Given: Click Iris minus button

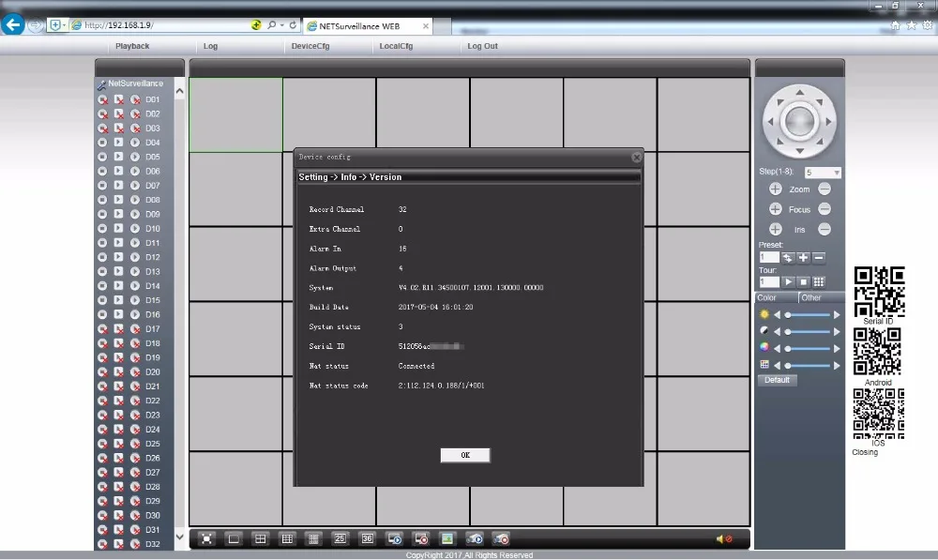Looking at the screenshot, I should pos(825,229).
